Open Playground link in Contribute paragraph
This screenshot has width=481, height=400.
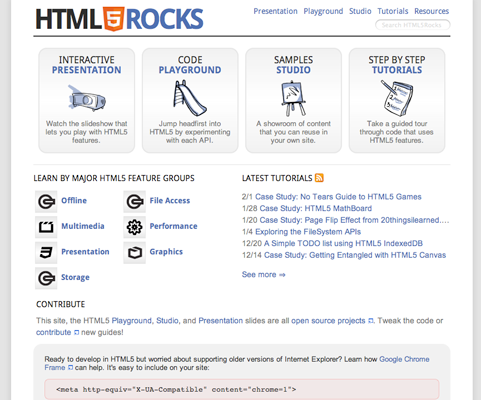click(x=131, y=321)
